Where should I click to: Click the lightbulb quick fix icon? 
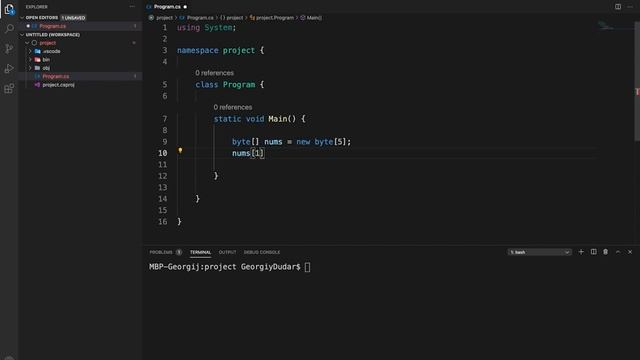(x=180, y=151)
